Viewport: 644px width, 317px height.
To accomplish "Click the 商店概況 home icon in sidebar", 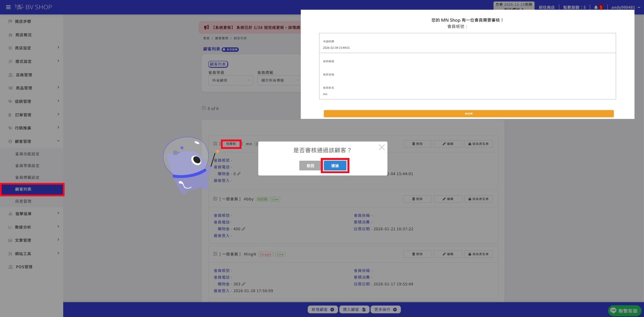I will click(10, 35).
